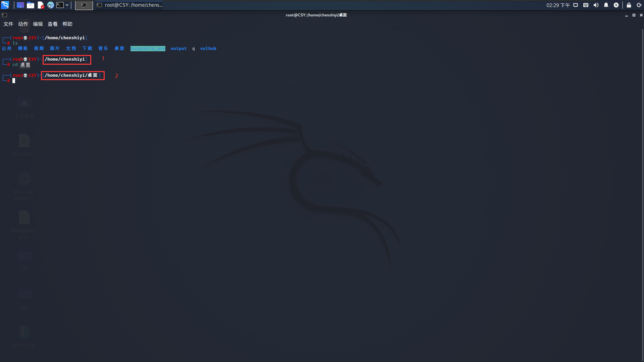Open the 查看 menu

pos(53,24)
